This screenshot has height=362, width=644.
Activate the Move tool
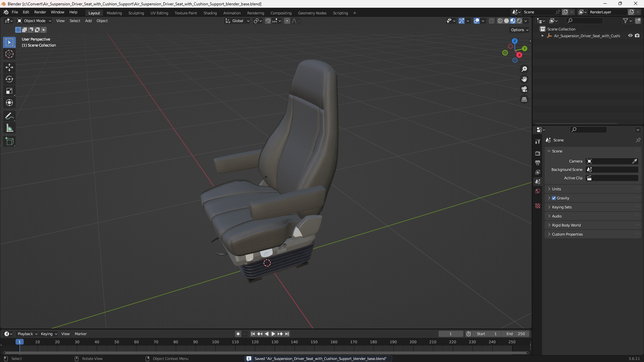tap(9, 67)
